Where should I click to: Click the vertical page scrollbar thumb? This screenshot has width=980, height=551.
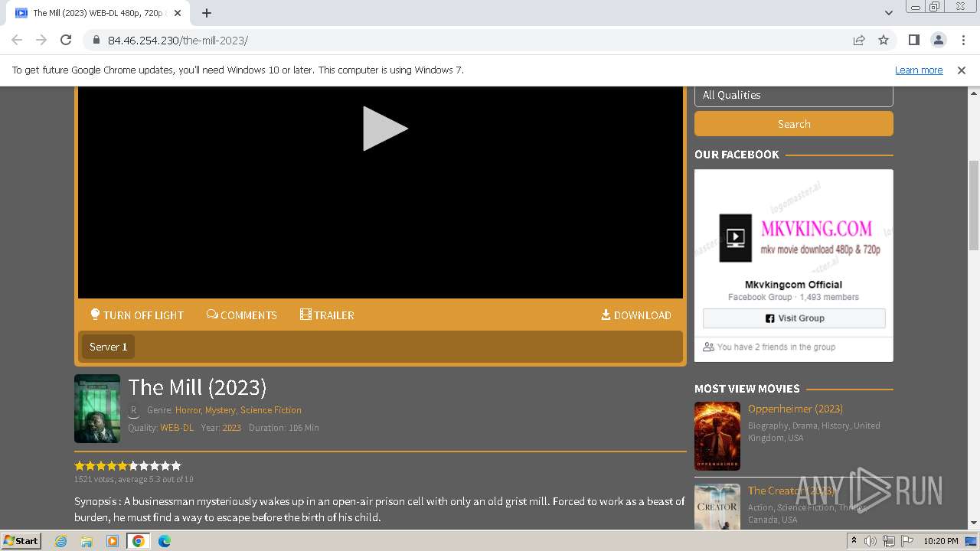pyautogui.click(x=974, y=205)
